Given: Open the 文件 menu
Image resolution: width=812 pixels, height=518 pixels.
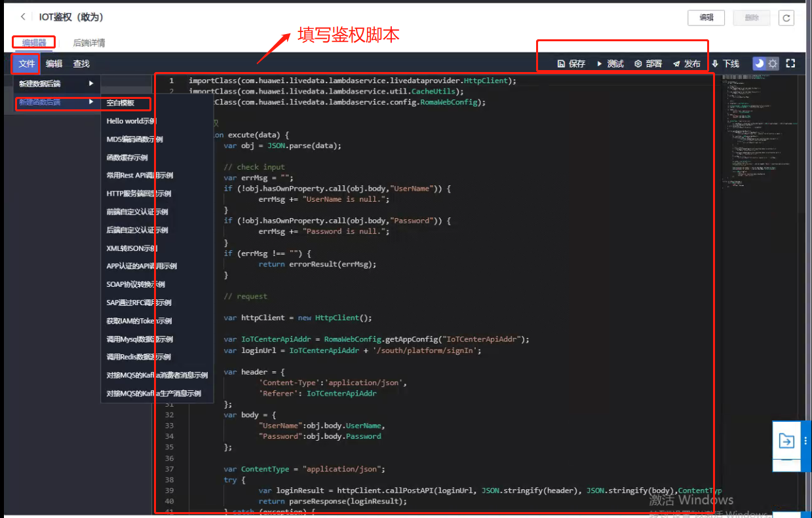Looking at the screenshot, I should 26,64.
